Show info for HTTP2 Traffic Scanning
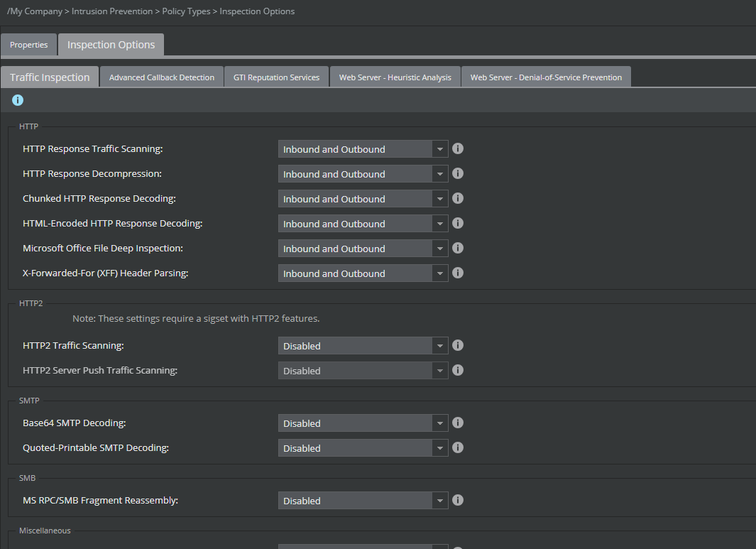This screenshot has width=756, height=549. [x=458, y=345]
